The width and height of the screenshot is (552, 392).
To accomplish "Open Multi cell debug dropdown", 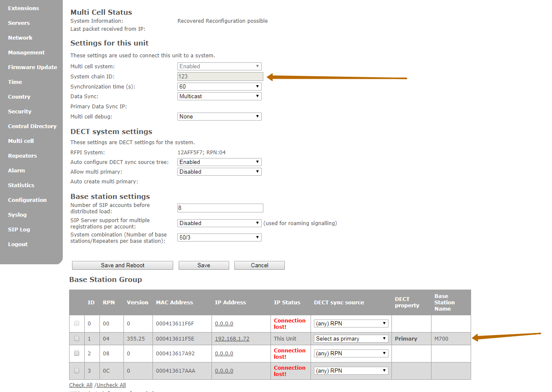I will [x=220, y=116].
